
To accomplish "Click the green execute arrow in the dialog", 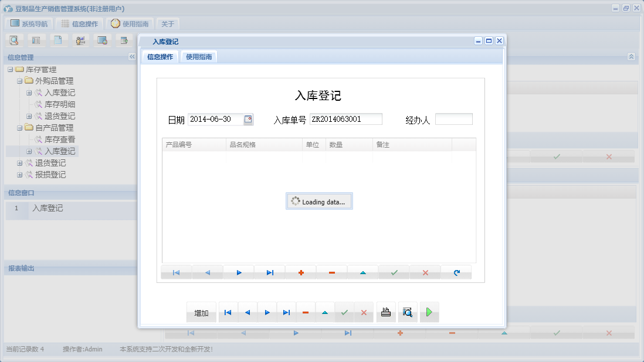I will click(x=429, y=312).
